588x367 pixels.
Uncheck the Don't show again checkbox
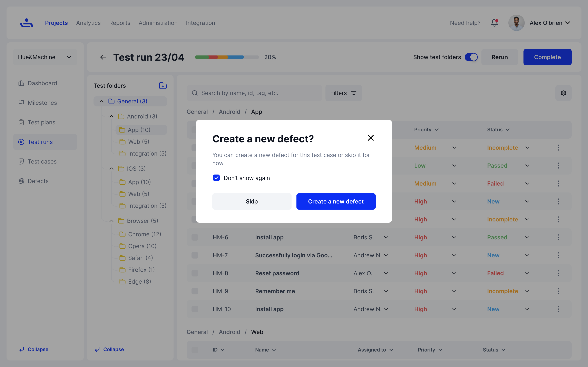tap(216, 178)
